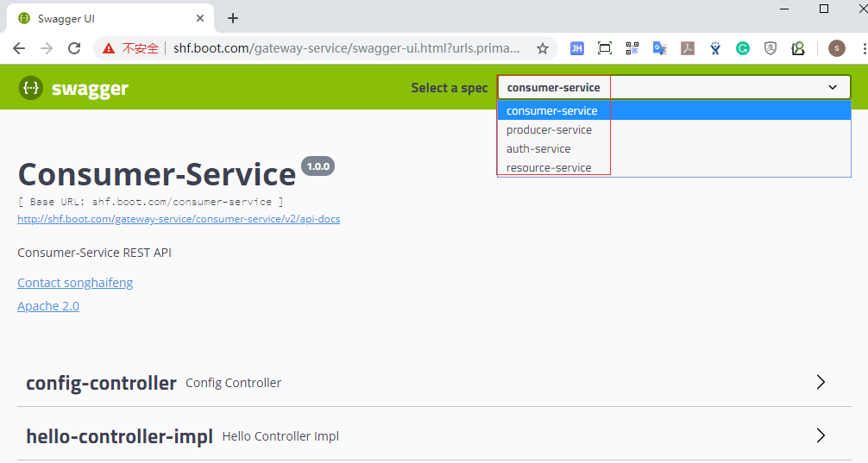This screenshot has height=463, width=868.
Task: Open the Google Translate extension
Action: pos(660,48)
